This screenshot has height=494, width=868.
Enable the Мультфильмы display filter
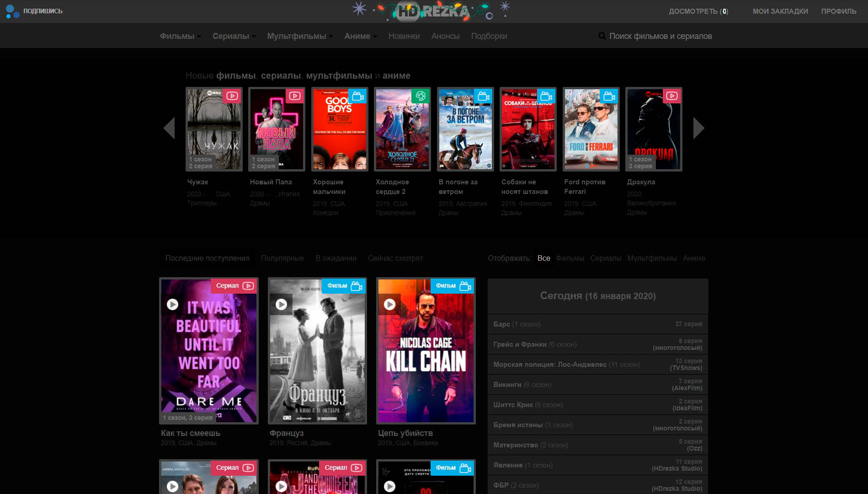pos(653,258)
